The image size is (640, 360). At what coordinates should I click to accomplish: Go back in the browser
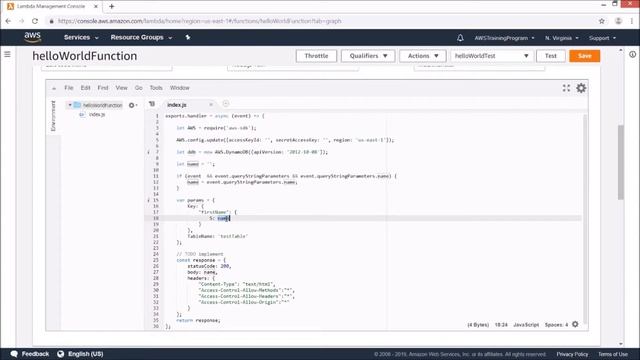point(8,21)
